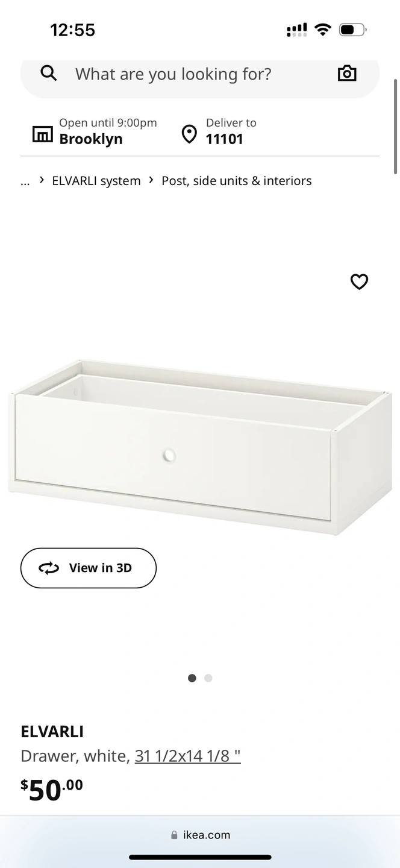Expand the collapsed breadcrumb ellipsis
Viewport: 400px width, 868px height.
25,181
